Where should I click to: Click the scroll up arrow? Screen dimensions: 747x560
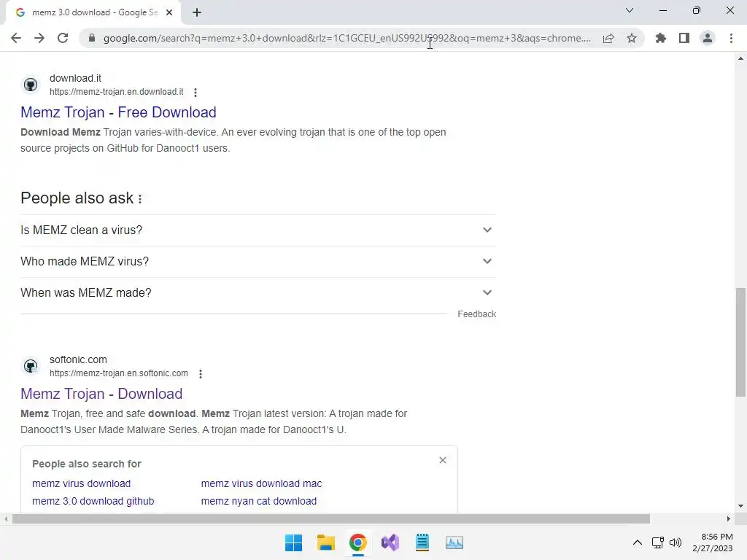pyautogui.click(x=740, y=58)
